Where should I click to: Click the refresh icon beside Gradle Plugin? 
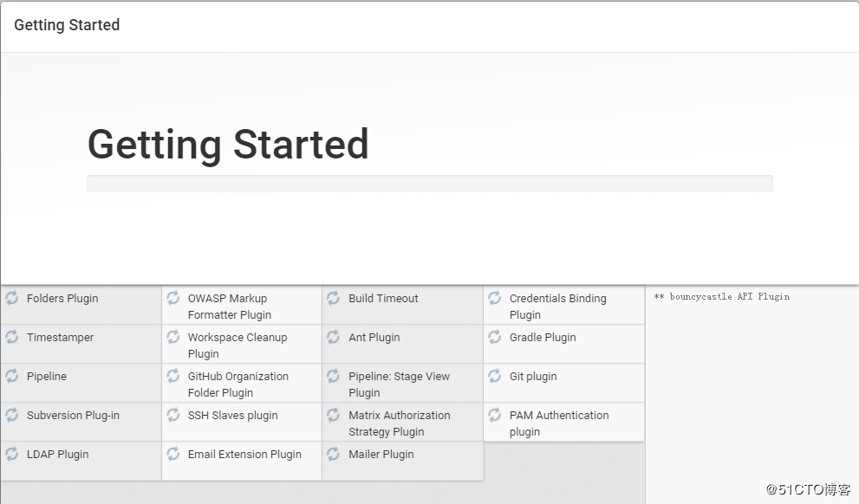pyautogui.click(x=495, y=337)
